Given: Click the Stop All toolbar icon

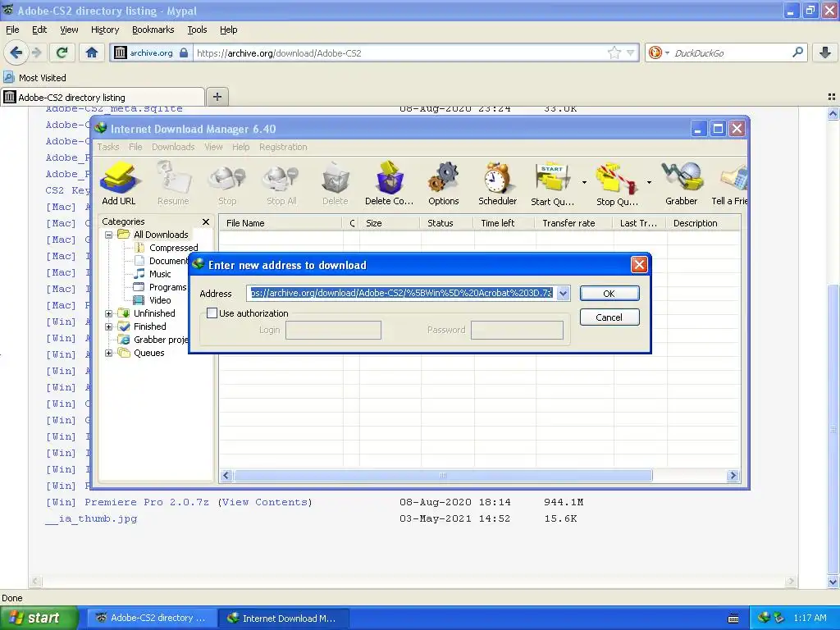Looking at the screenshot, I should [x=282, y=184].
